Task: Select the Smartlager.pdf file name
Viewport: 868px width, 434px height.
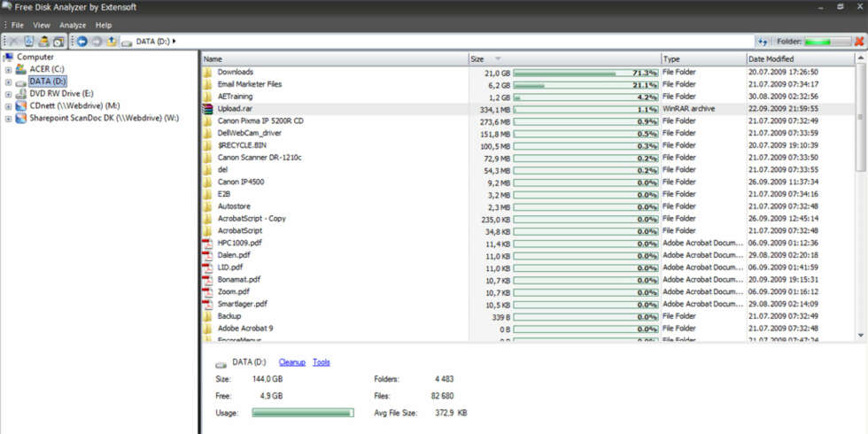Action: coord(243,304)
